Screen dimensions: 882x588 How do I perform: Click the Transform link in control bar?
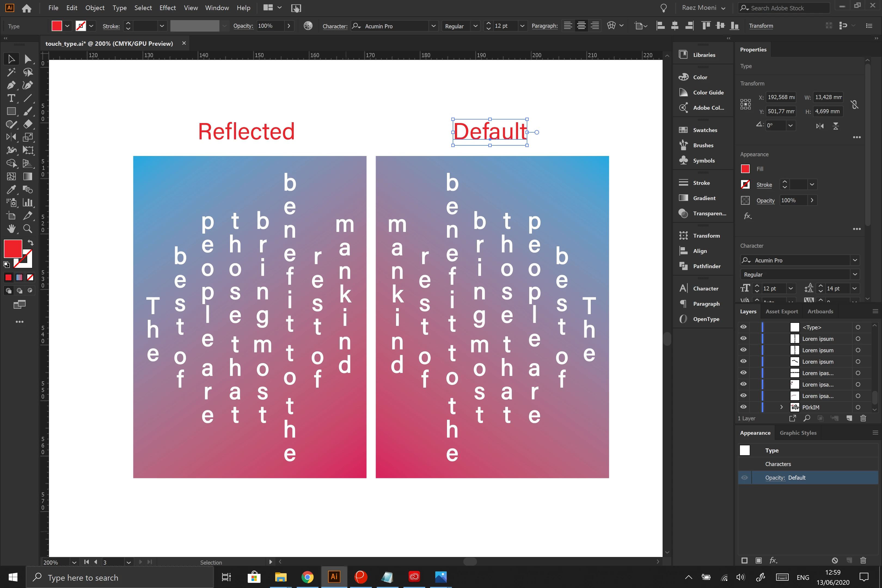[761, 26]
